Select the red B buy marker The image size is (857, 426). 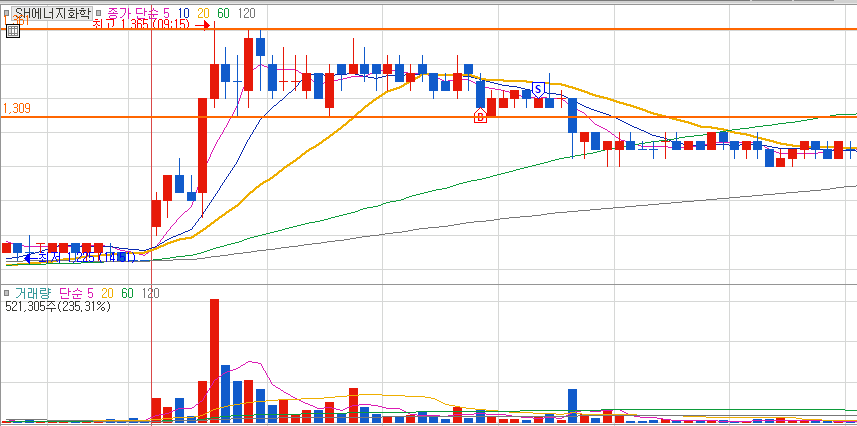480,115
